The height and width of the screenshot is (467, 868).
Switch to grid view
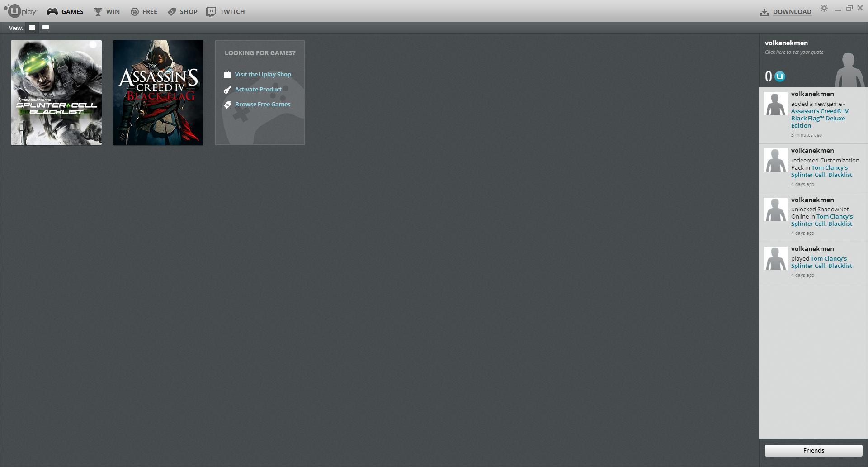[x=32, y=28]
